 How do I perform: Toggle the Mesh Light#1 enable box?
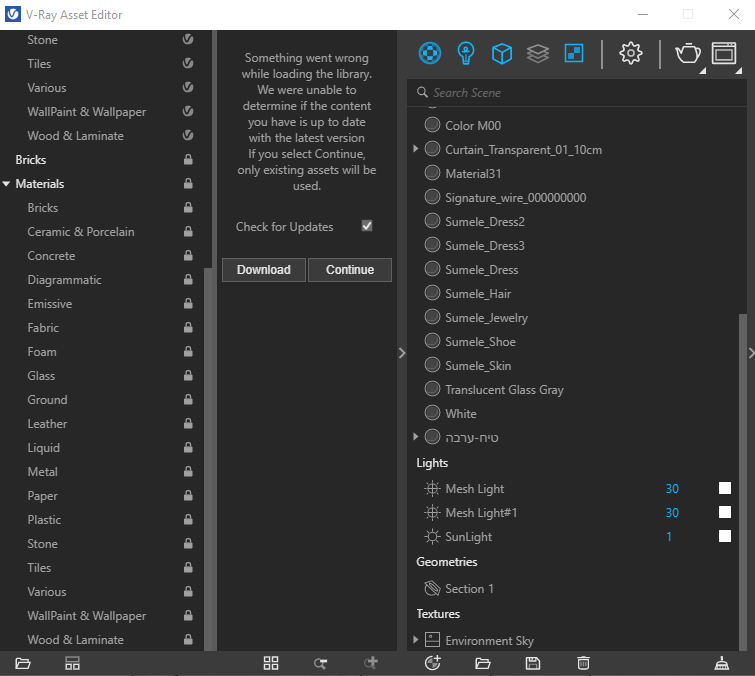[x=725, y=513]
